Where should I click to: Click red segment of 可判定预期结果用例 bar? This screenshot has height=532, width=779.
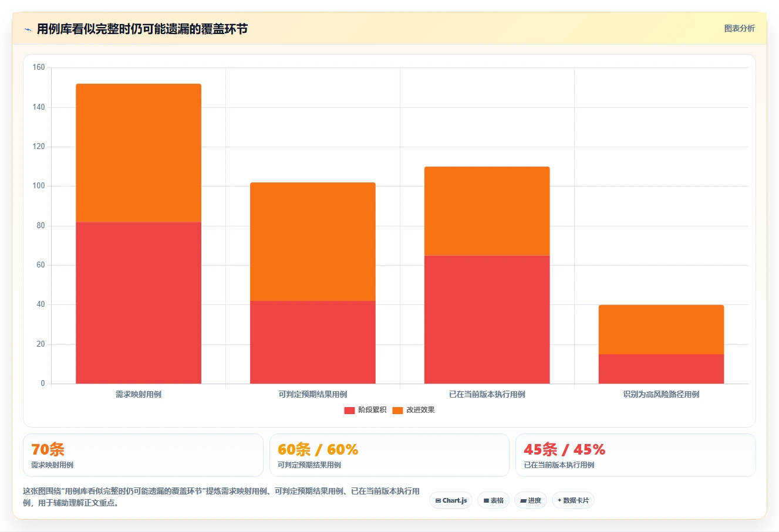coord(313,342)
